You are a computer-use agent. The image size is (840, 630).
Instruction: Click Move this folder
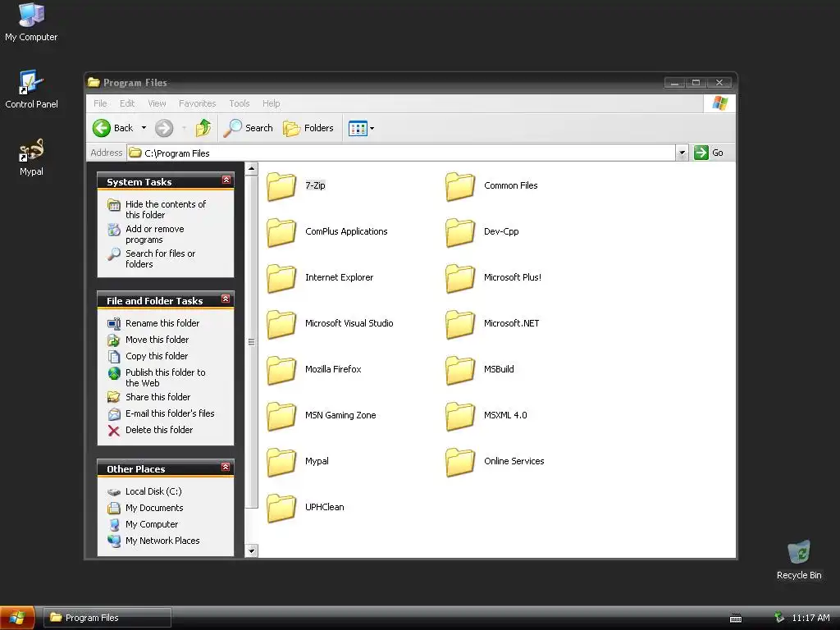click(148, 340)
